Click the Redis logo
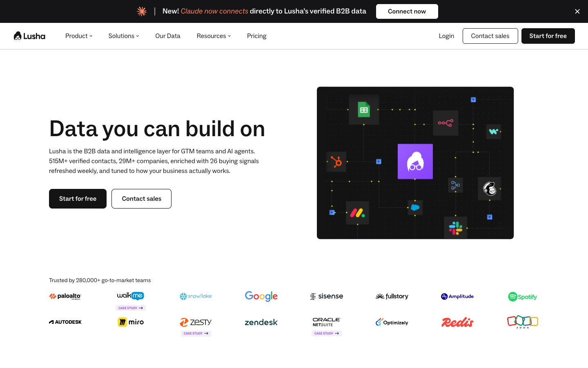Image resolution: width=588 pixels, height=368 pixels. coord(457,322)
